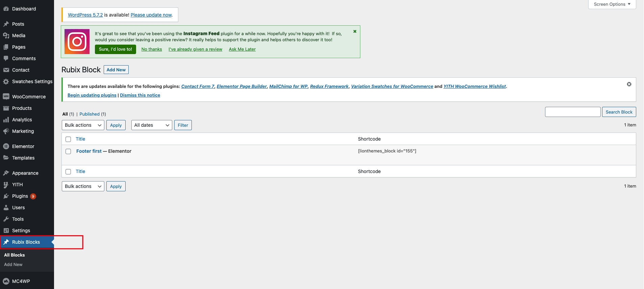
Task: Close the plugin updates notice
Action: coord(629,84)
